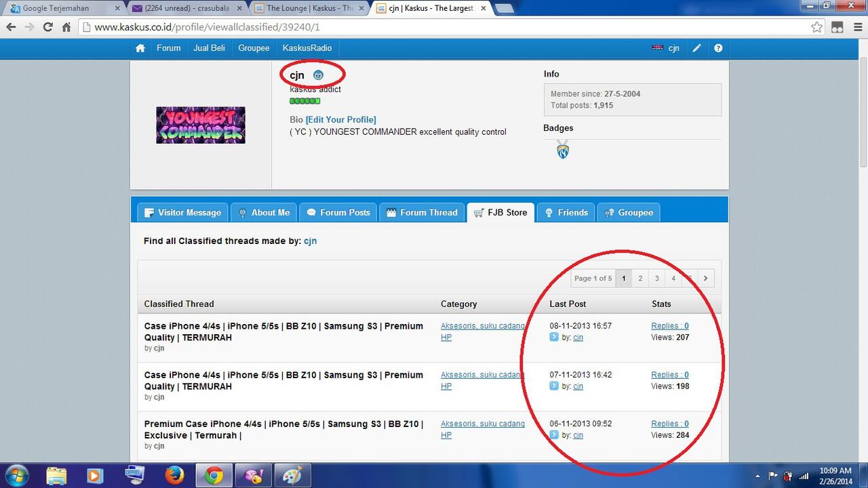Screen dimensions: 868x488
Task: Go to next page with arrow button
Action: pos(706,278)
